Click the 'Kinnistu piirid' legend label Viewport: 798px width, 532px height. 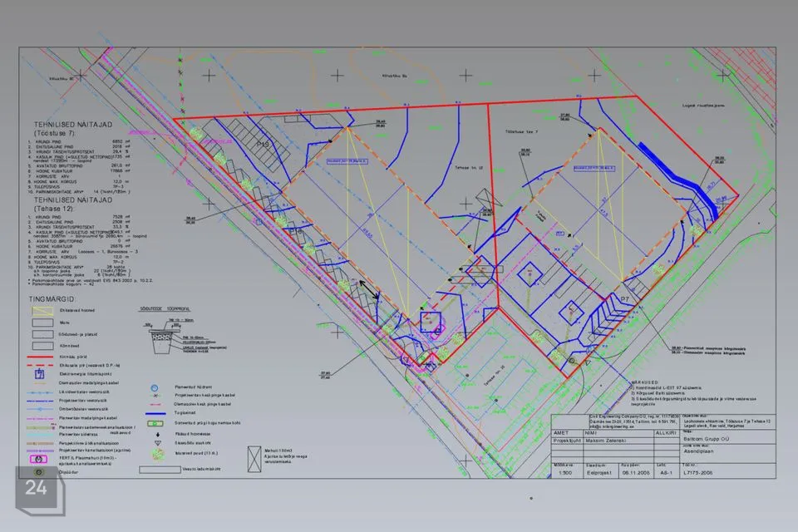(73, 357)
